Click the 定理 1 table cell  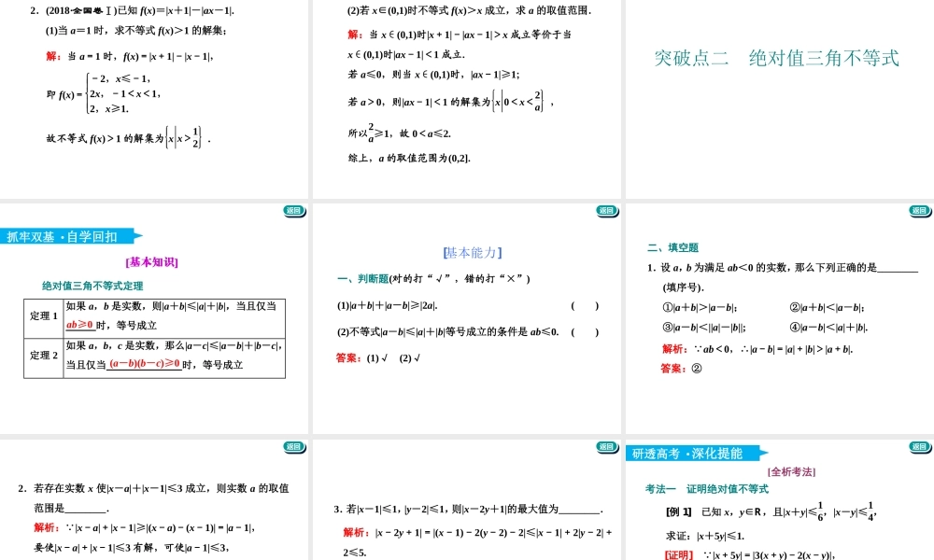click(x=44, y=315)
